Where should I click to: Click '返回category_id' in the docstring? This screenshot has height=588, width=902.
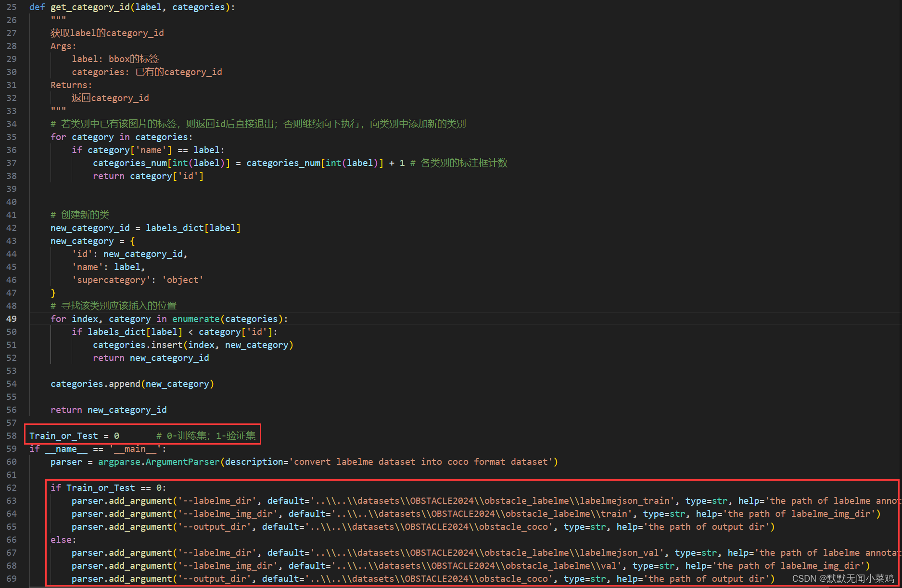(110, 98)
